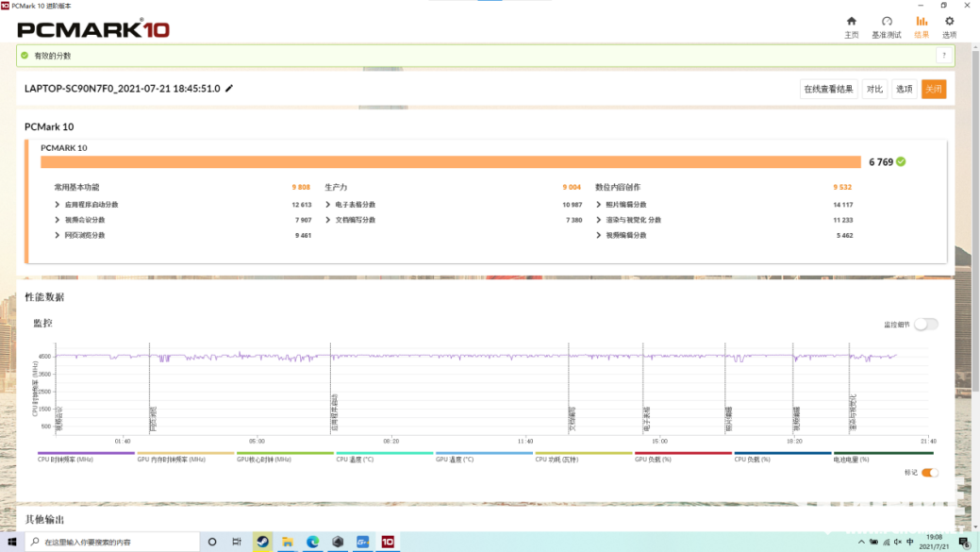This screenshot has width=980, height=552.
Task: Open the dark hexagon app on taskbar
Action: [338, 542]
